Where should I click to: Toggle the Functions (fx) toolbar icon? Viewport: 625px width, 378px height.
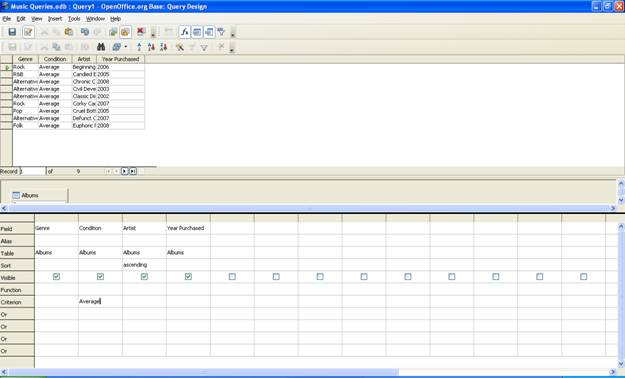pyautogui.click(x=185, y=32)
